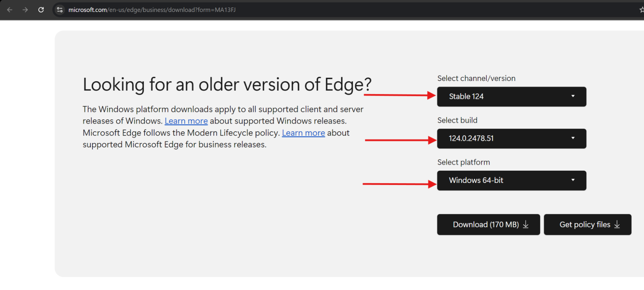
Task: Open the Stable 124 channel dropdown
Action: point(512,96)
